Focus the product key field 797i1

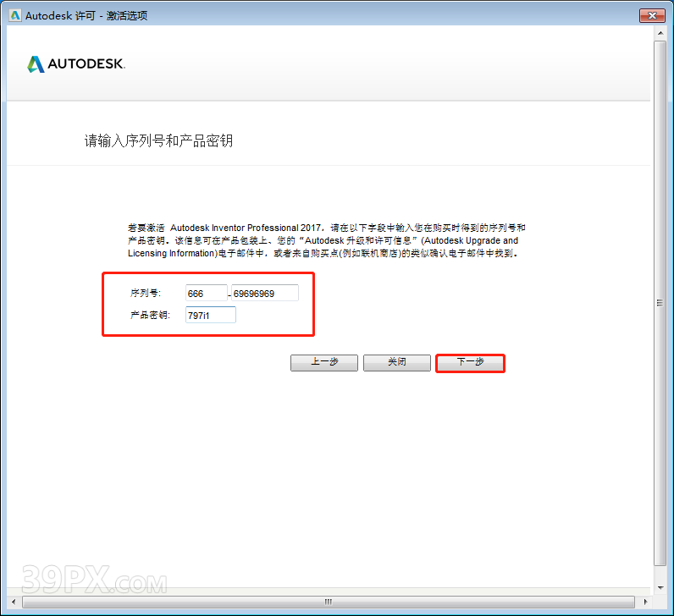point(211,315)
